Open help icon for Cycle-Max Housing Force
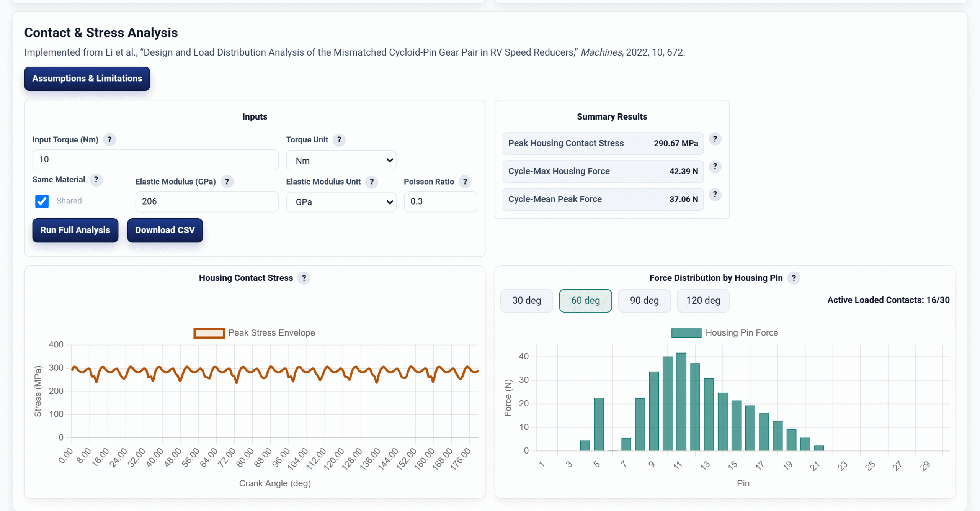Image resolution: width=980 pixels, height=511 pixels. [715, 167]
